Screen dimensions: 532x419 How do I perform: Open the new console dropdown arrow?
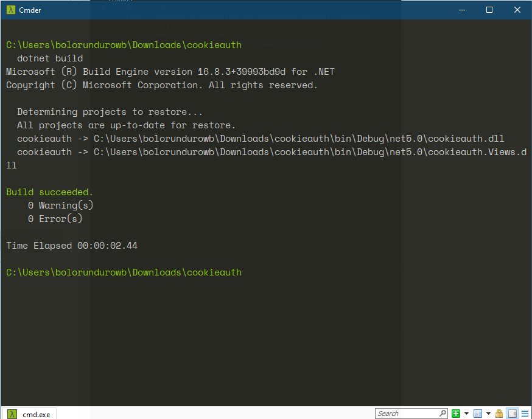(x=466, y=414)
